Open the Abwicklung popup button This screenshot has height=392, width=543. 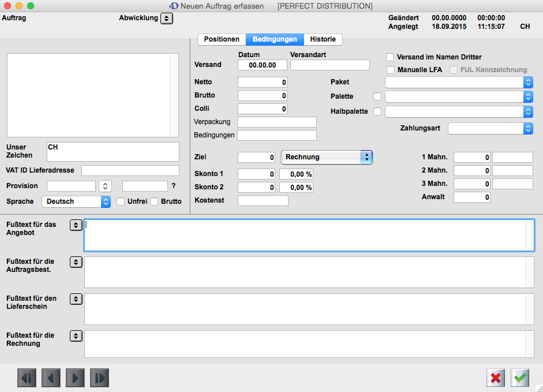166,18
